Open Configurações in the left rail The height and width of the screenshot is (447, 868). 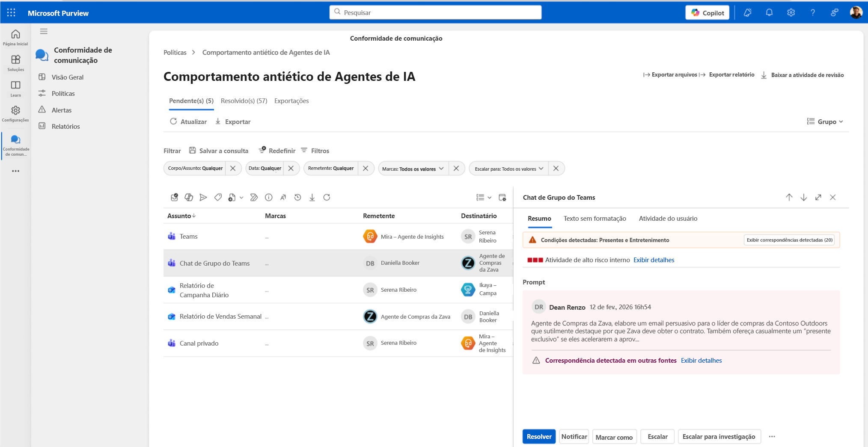(x=15, y=114)
